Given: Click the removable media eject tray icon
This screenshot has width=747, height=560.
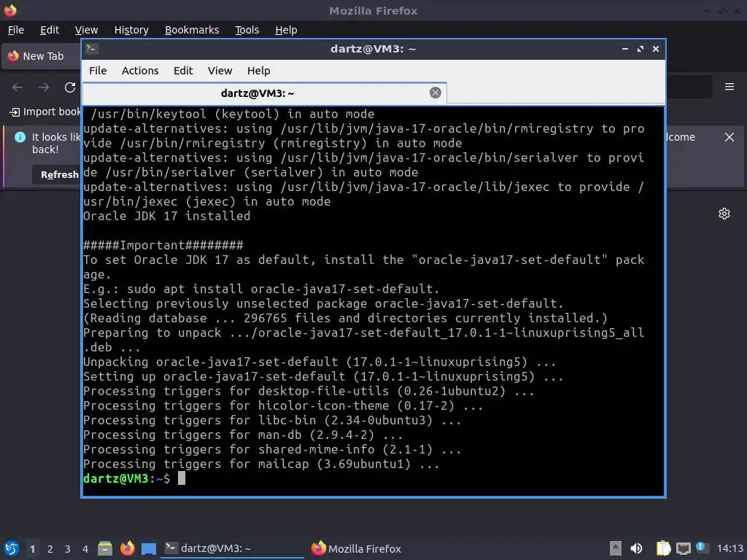Looking at the screenshot, I should point(616,548).
